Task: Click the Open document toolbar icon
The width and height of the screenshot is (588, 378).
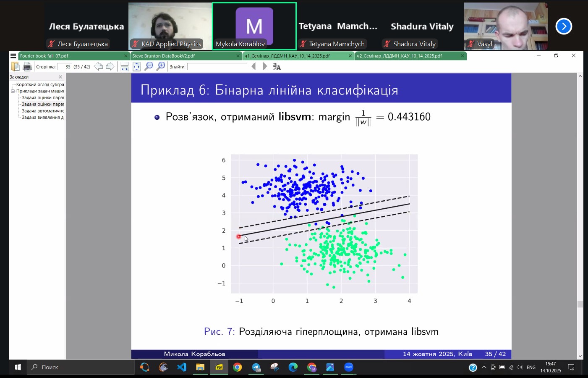Action: (16, 66)
